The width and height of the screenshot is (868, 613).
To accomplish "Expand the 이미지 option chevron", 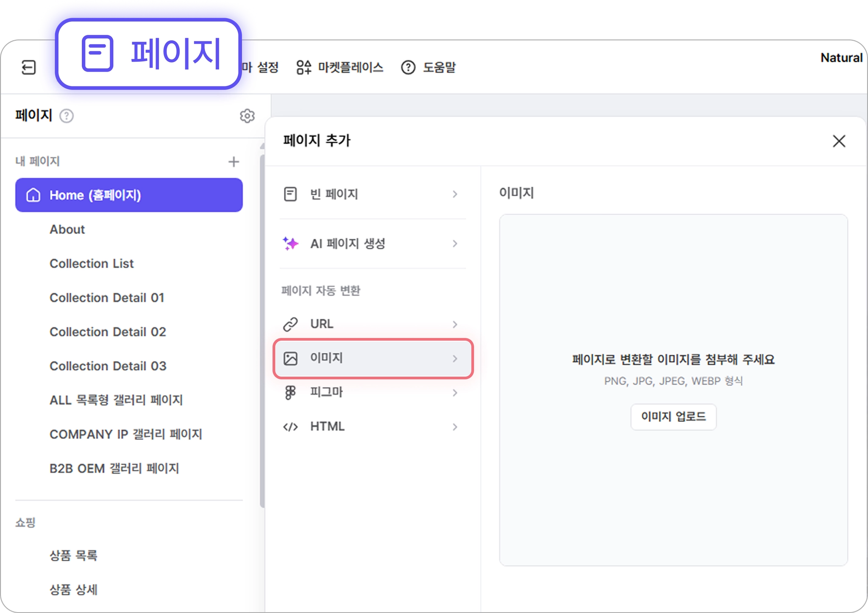I will pos(455,358).
